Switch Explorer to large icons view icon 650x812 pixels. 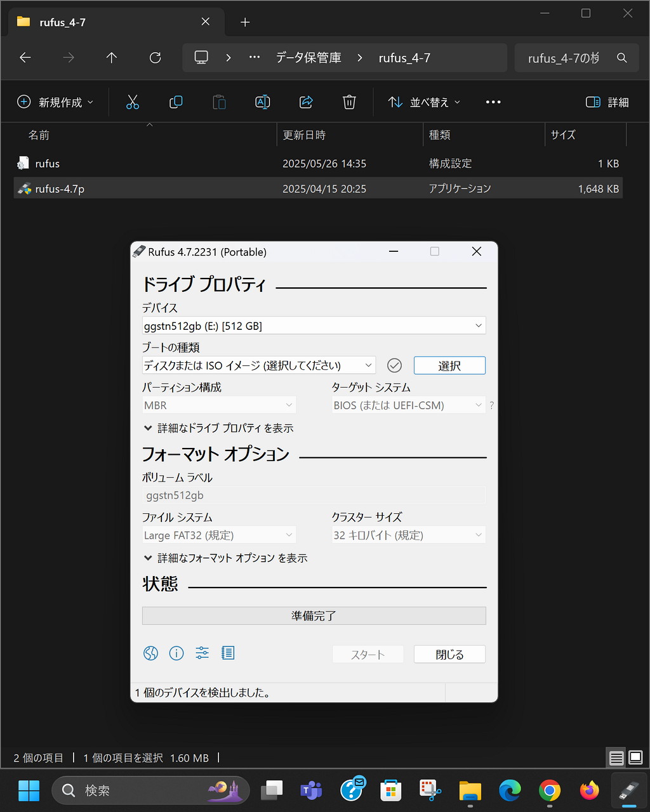coord(635,757)
